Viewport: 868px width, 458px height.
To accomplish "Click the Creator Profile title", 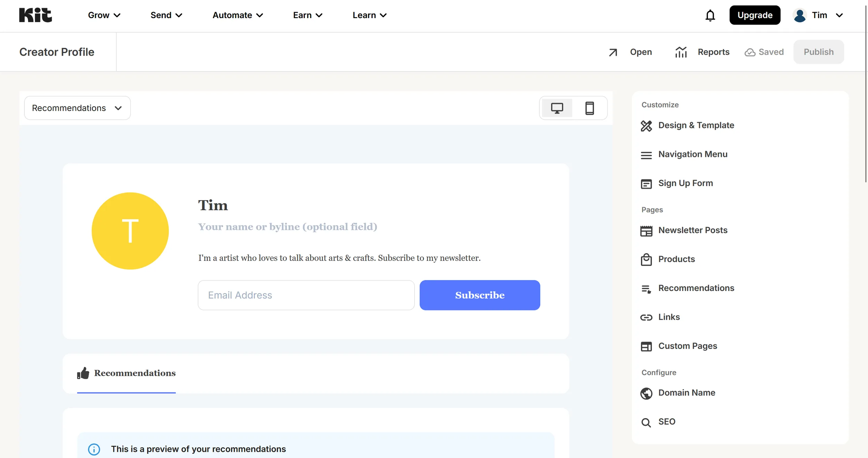I will point(57,52).
